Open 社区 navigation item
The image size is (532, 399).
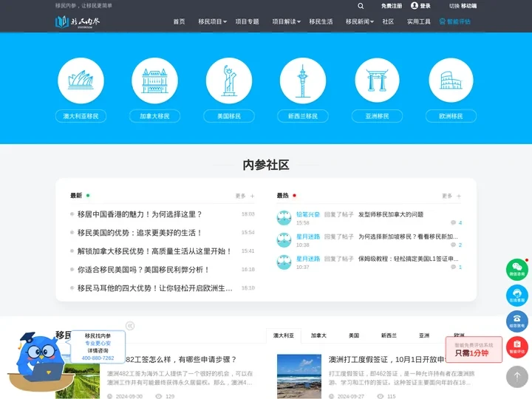pos(388,21)
